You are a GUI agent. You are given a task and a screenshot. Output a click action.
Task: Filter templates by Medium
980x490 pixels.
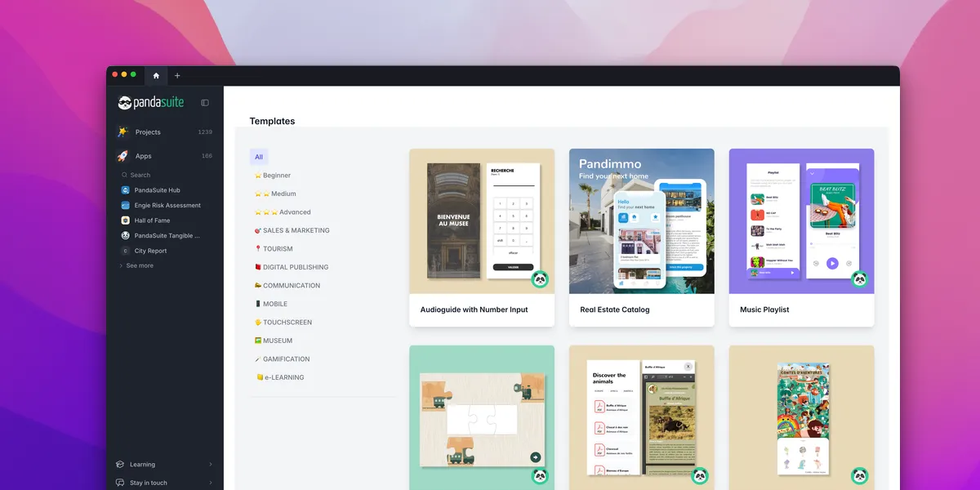tap(275, 194)
